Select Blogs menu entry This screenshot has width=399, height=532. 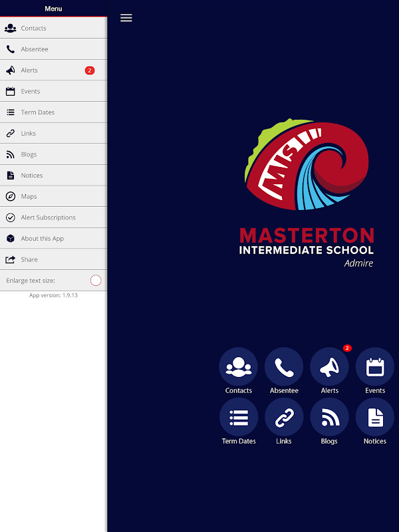[53, 154]
